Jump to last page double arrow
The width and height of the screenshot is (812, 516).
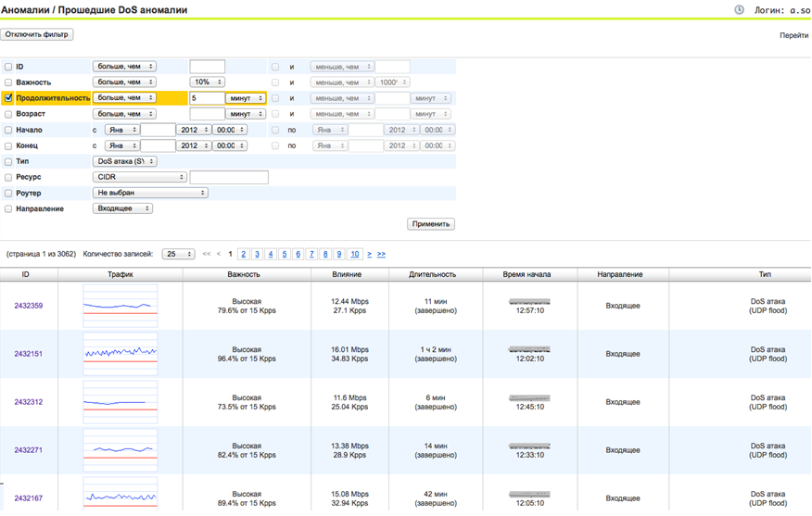click(381, 254)
